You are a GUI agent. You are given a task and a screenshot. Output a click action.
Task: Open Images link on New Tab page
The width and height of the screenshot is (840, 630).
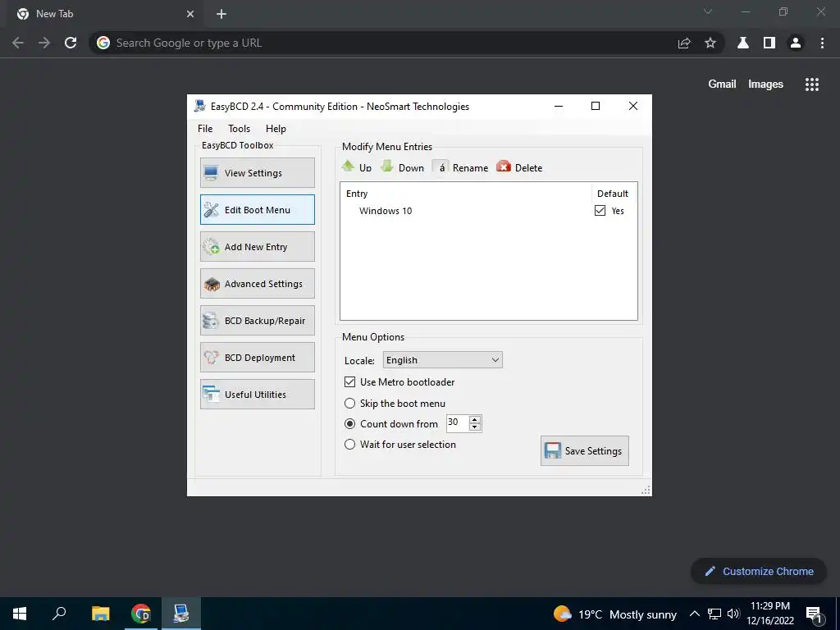point(765,84)
